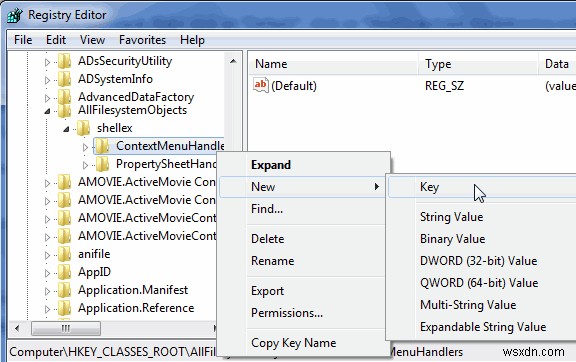
Task: Select the AllFilesystemObjects key label
Action: point(132,110)
